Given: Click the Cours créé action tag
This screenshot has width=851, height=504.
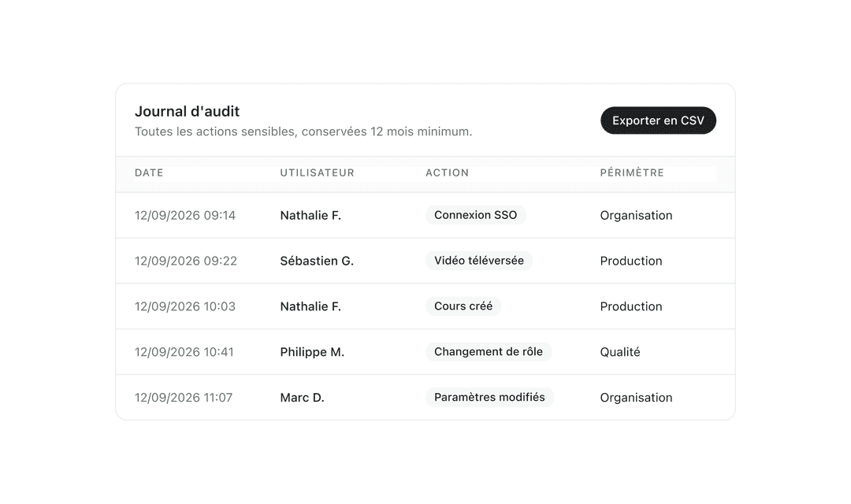Looking at the screenshot, I should click(x=463, y=306).
